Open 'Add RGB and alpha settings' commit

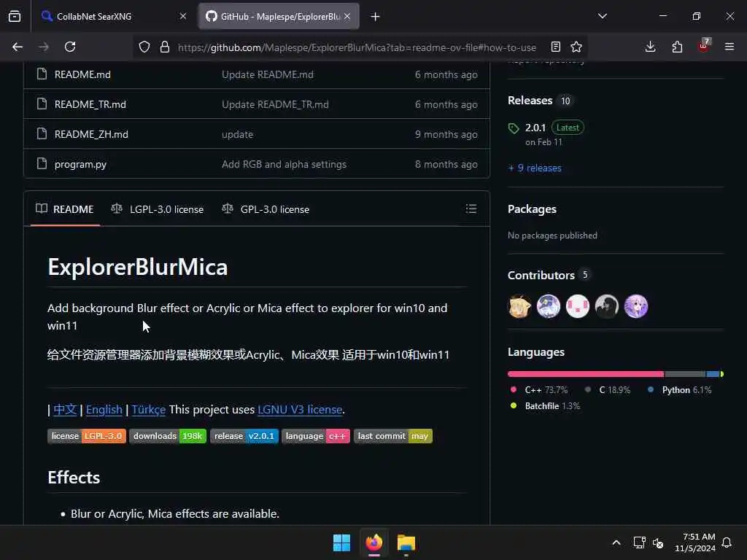[x=284, y=164]
